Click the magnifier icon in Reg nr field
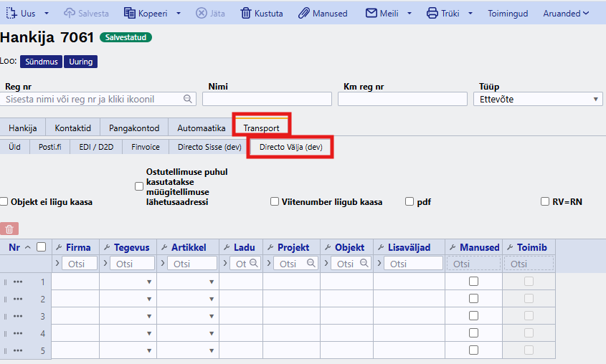This screenshot has height=364, width=606. click(187, 99)
